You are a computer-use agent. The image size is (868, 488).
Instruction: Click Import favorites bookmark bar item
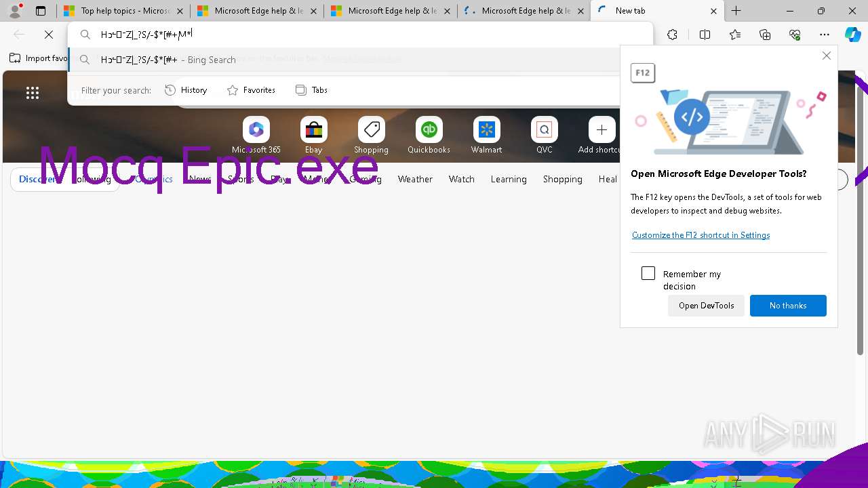click(x=39, y=58)
